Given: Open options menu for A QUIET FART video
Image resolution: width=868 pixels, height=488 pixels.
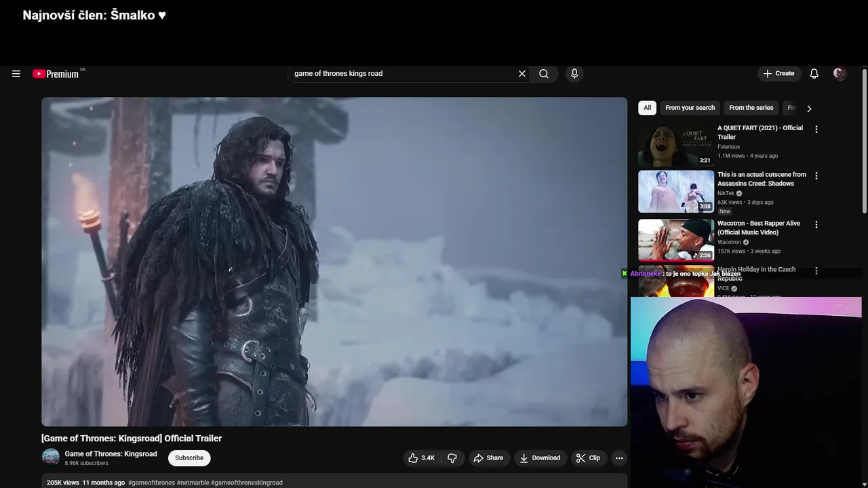Looking at the screenshot, I should pos(816,129).
